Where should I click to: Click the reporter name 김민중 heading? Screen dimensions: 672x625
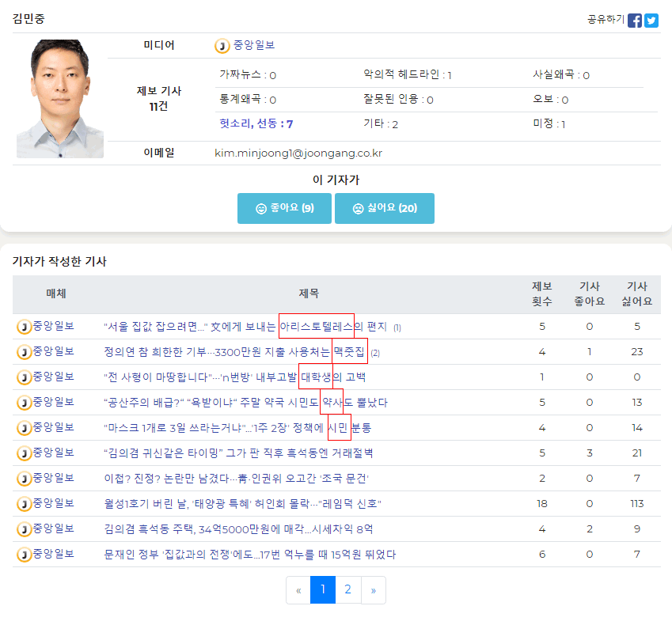click(28, 18)
